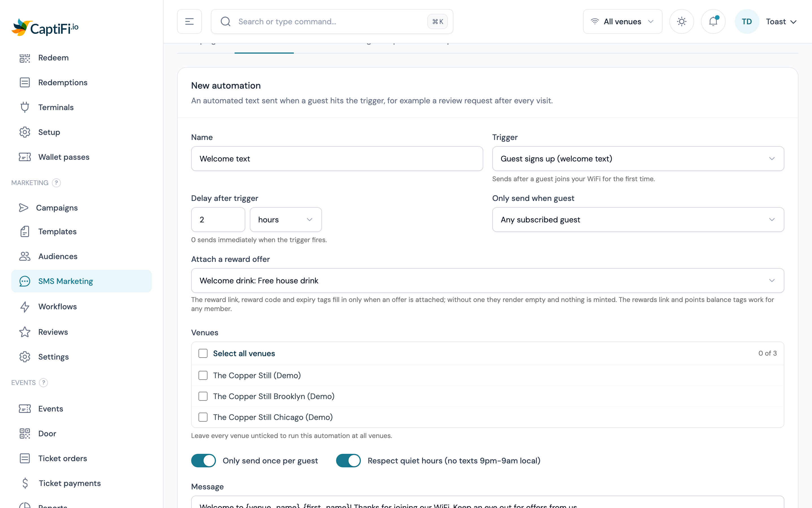Open Only send when guest dropdown
This screenshot has height=508, width=812.
tap(638, 220)
